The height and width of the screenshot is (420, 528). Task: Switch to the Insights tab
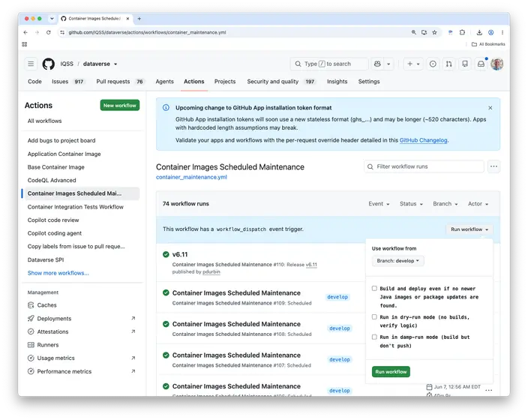point(337,82)
